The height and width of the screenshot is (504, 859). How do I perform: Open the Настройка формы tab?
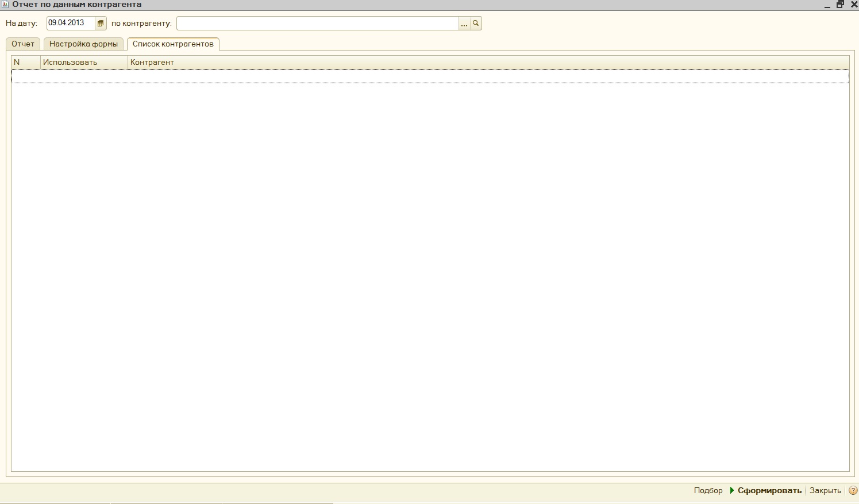click(83, 44)
